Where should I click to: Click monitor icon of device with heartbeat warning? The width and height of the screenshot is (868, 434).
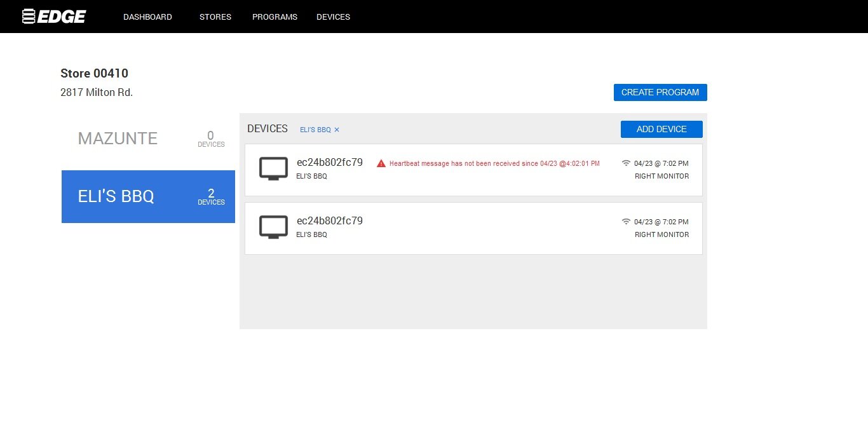coord(273,168)
